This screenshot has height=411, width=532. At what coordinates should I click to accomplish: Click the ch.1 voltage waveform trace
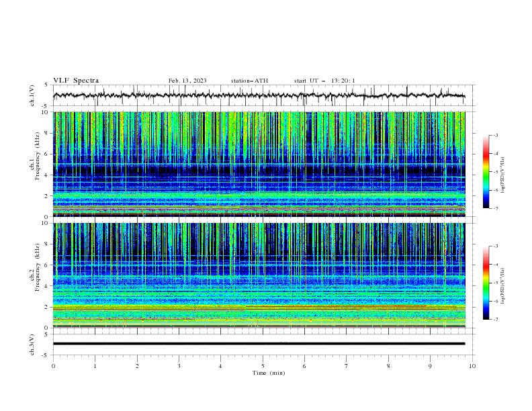pyautogui.click(x=259, y=95)
